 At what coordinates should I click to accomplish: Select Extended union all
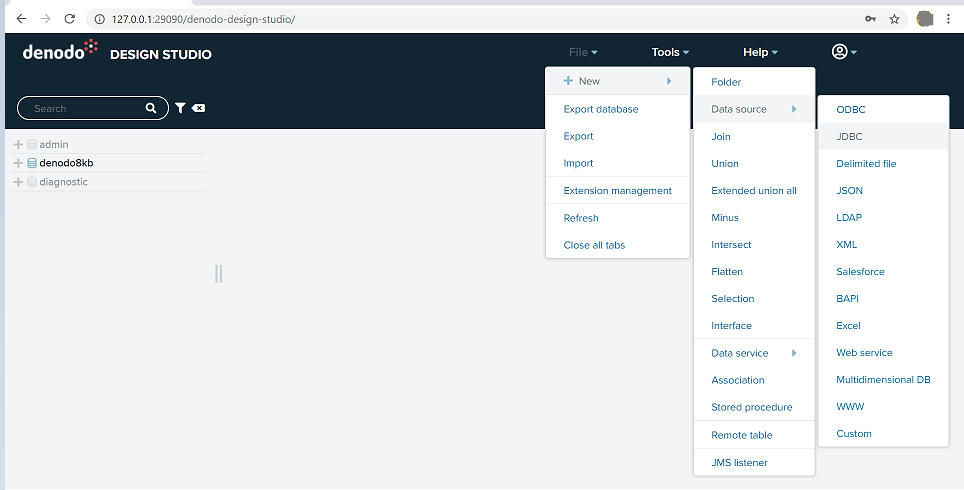click(x=754, y=191)
